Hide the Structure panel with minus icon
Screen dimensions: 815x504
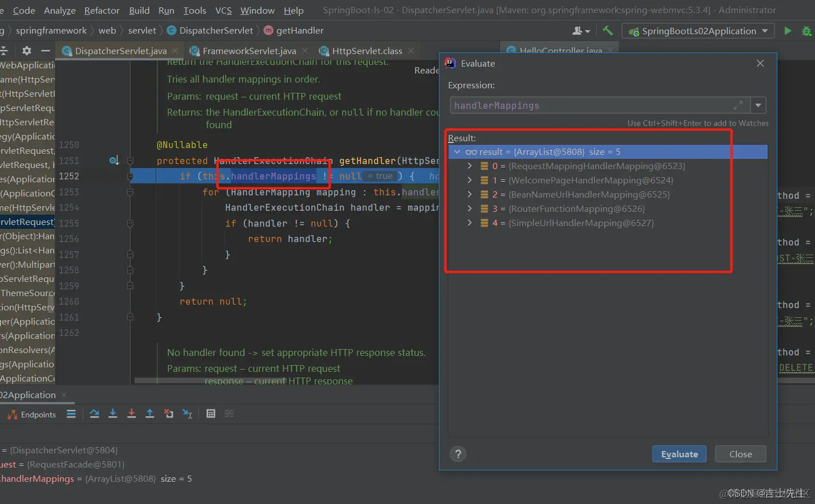(46, 51)
